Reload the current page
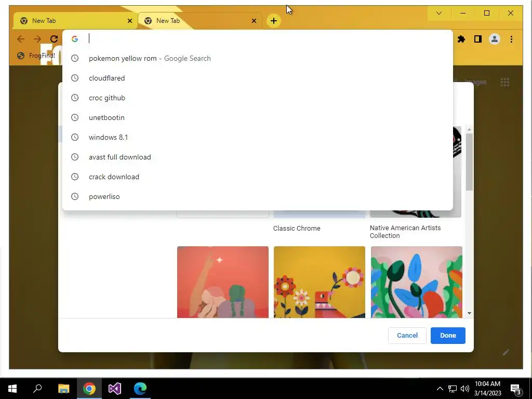 (x=54, y=39)
